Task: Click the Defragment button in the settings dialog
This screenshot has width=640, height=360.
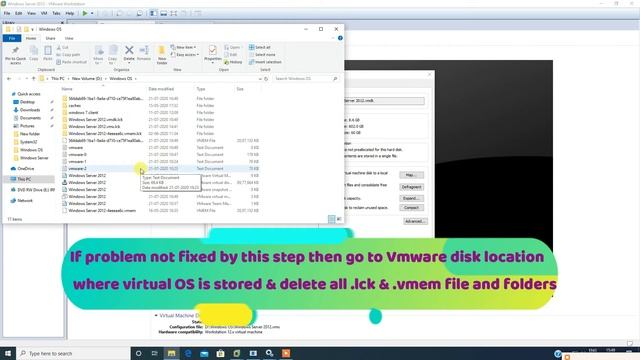Action: (411, 187)
